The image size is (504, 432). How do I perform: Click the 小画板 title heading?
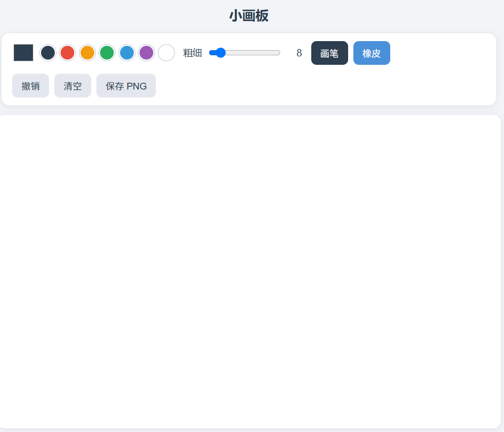tap(249, 16)
